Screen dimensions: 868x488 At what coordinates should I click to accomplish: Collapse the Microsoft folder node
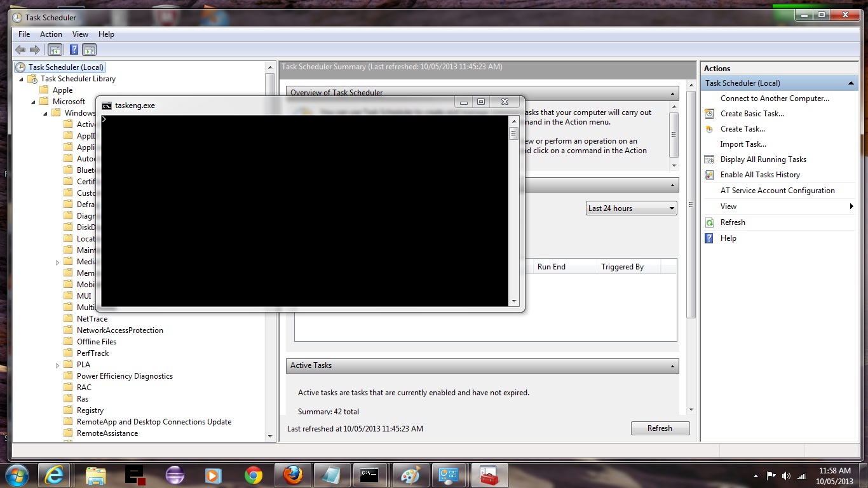click(34, 102)
